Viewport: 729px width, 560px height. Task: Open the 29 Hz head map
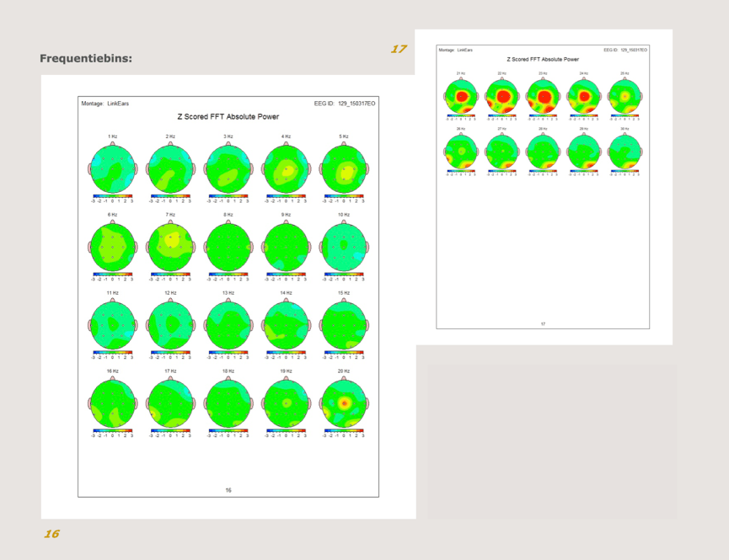coord(584,152)
